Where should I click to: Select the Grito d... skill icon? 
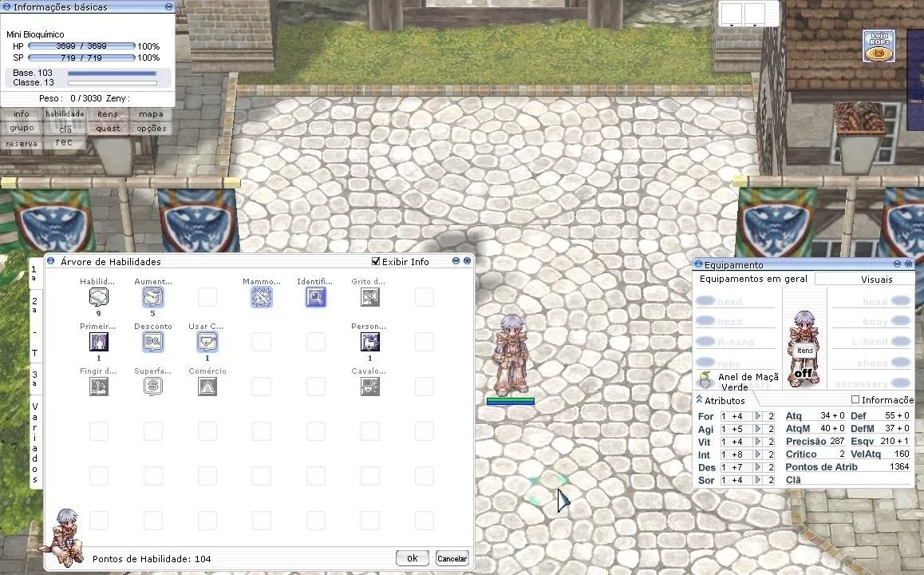tap(370, 297)
